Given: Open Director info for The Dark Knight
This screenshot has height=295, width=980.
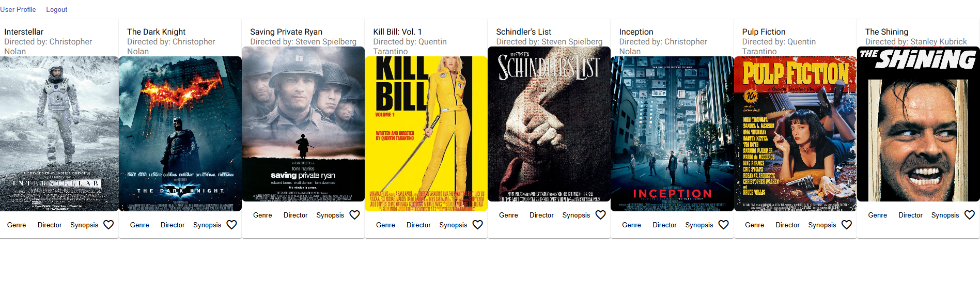Looking at the screenshot, I should pyautogui.click(x=173, y=225).
